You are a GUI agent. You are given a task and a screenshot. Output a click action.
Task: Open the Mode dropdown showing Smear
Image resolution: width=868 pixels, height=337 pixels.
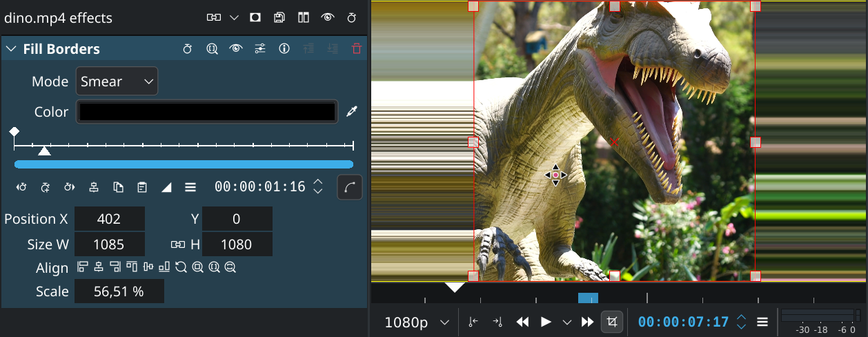point(117,81)
